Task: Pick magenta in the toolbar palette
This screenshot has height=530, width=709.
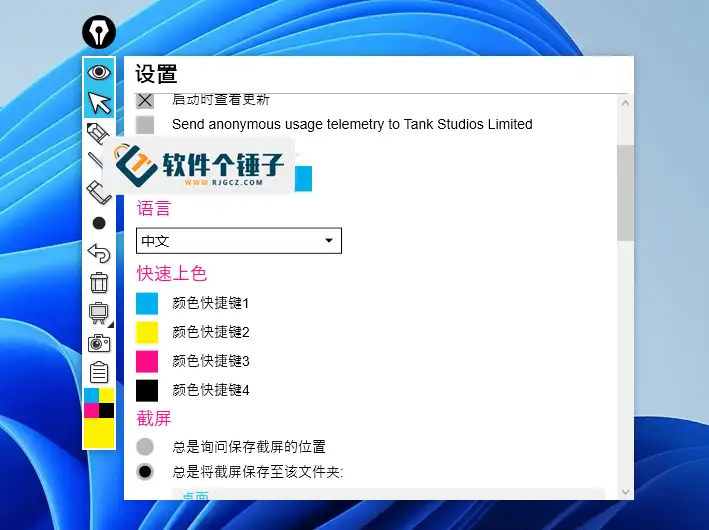Action: click(x=91, y=411)
